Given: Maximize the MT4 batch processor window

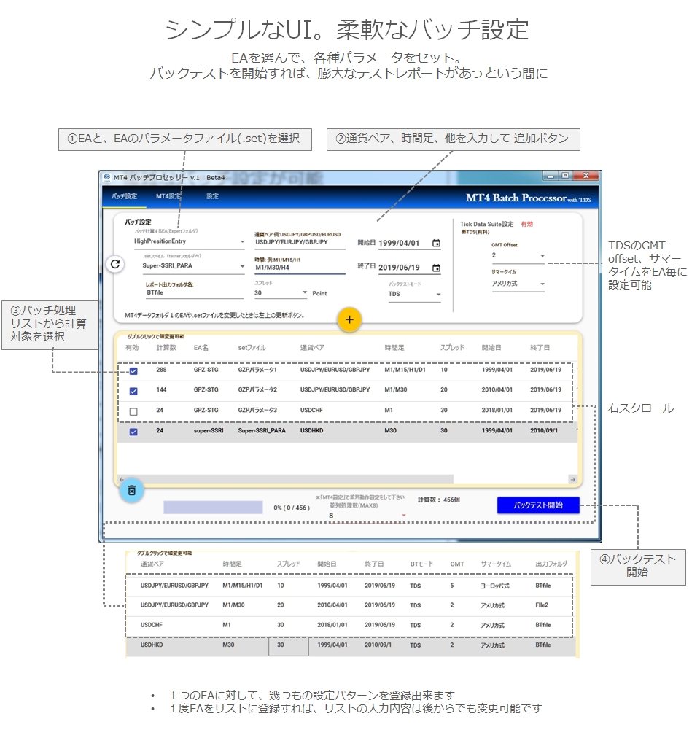Looking at the screenshot, I should pyautogui.click(x=565, y=176).
